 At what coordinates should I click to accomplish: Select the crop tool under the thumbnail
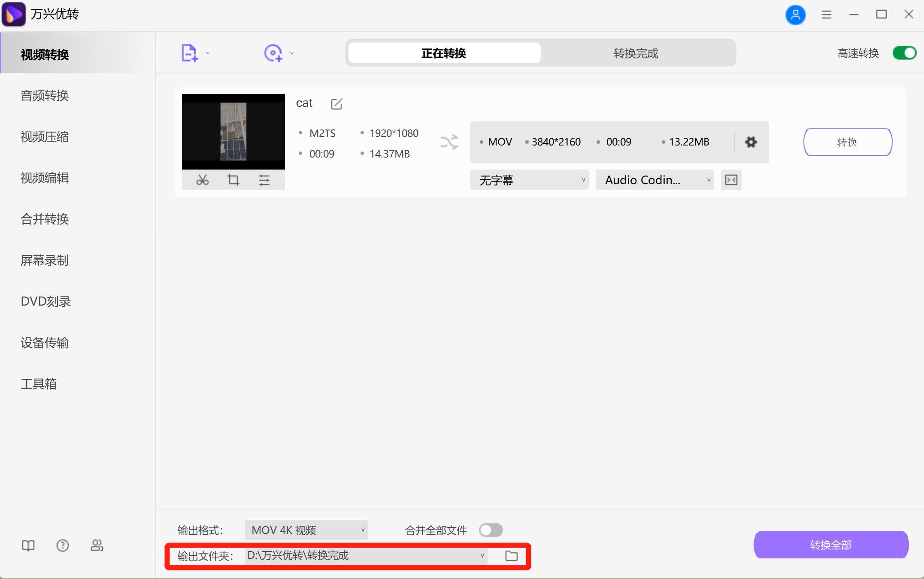pyautogui.click(x=233, y=180)
